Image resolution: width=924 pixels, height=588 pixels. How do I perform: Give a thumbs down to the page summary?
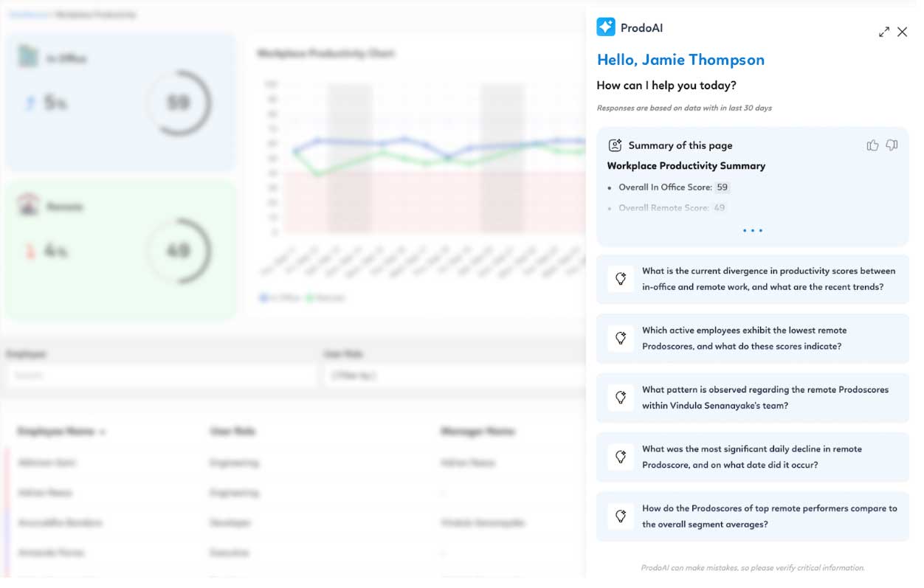tap(892, 145)
